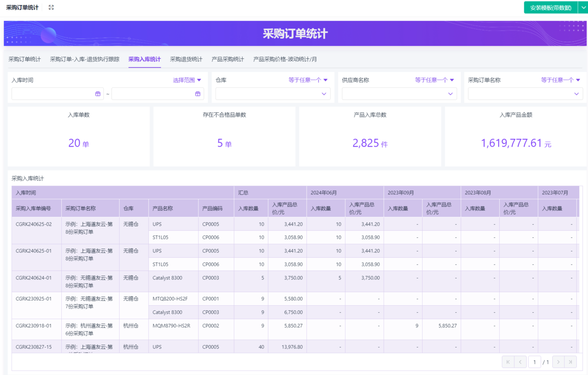Expand the 采购订单名称 selection dropdown

[x=576, y=94]
